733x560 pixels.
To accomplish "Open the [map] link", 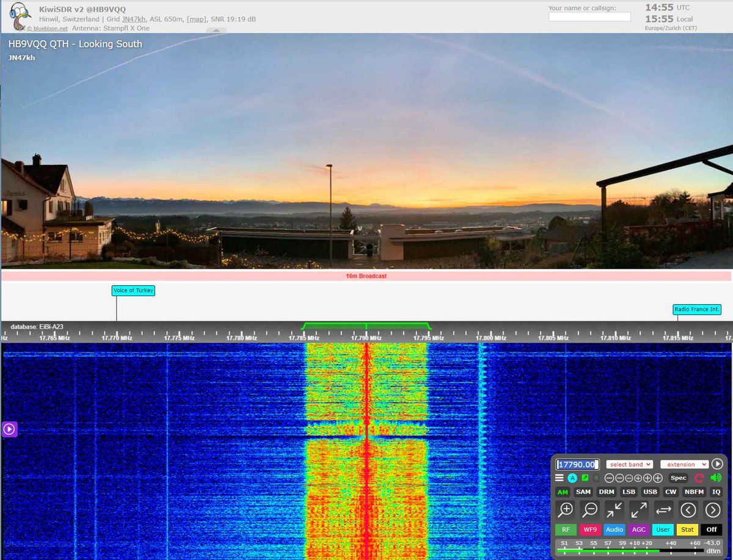I will (196, 19).
